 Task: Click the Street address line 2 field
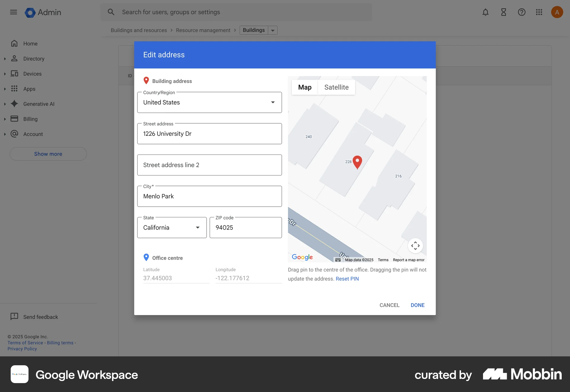pyautogui.click(x=209, y=165)
